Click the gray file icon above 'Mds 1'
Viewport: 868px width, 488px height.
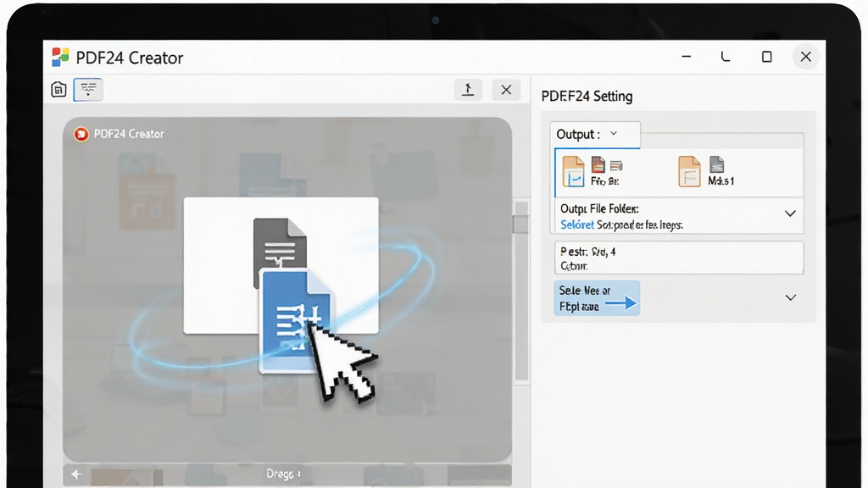(x=717, y=164)
